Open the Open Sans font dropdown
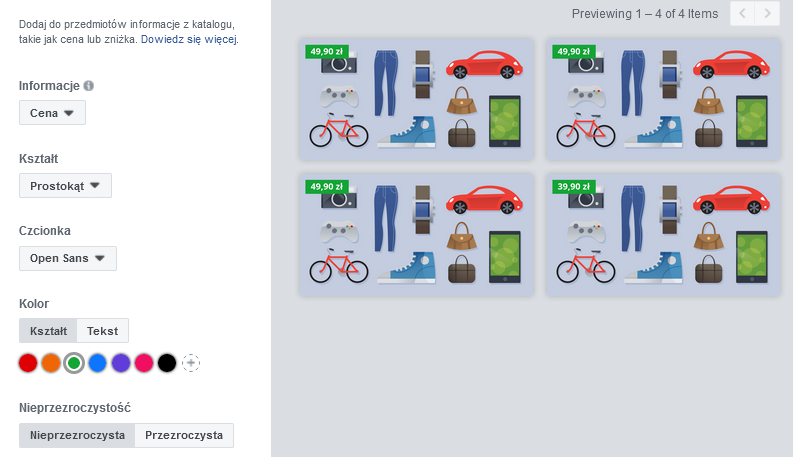The height and width of the screenshot is (457, 793). pyautogui.click(x=68, y=258)
